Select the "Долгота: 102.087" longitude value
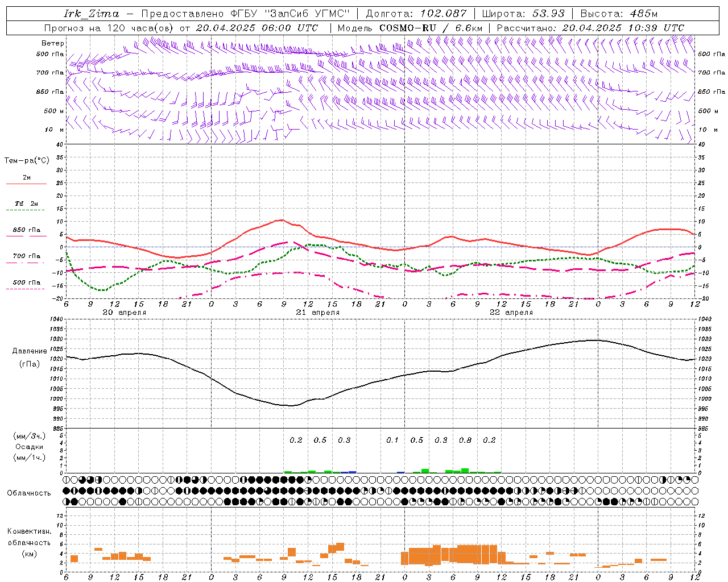This screenshot has height=582, width=728. coord(416,14)
